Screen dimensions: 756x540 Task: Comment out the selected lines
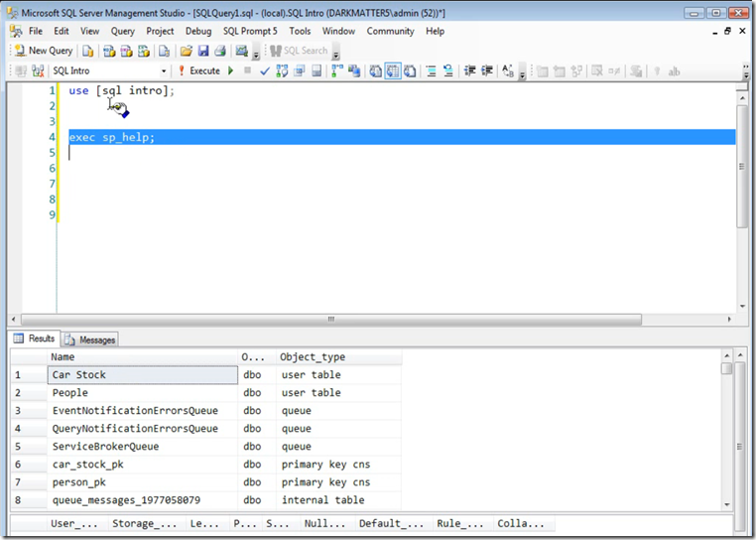tap(431, 71)
